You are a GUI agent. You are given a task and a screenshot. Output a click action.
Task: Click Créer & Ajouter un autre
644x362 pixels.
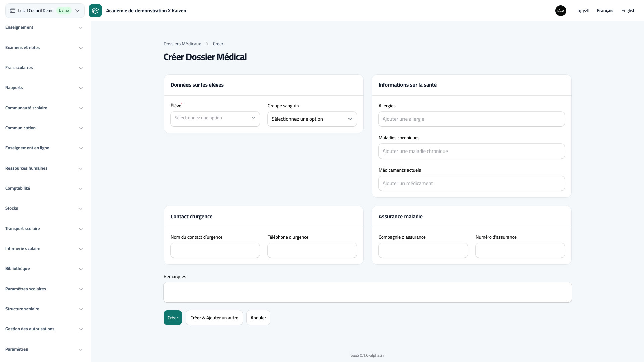click(x=214, y=318)
